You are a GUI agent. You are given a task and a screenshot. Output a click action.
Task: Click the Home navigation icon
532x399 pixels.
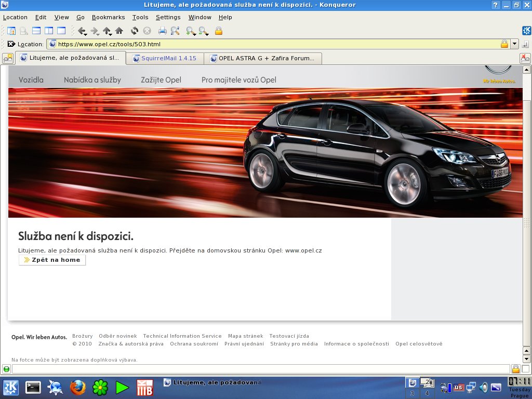(x=119, y=31)
